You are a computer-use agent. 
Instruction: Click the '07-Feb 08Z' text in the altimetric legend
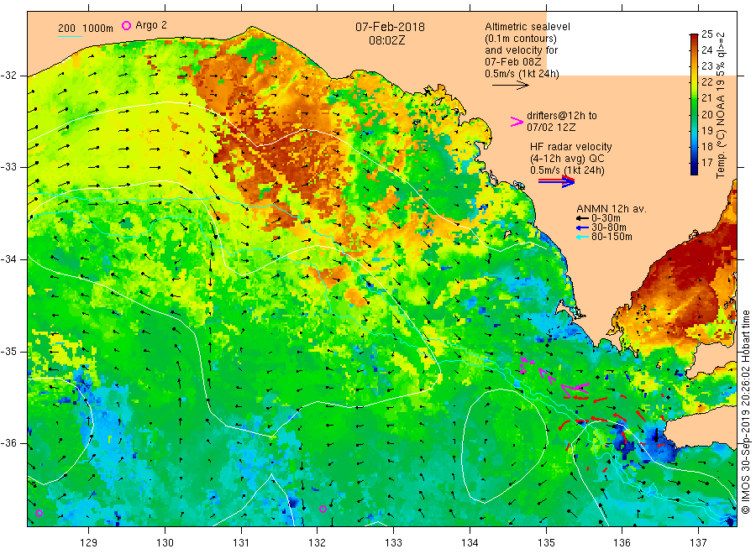[x=513, y=62]
